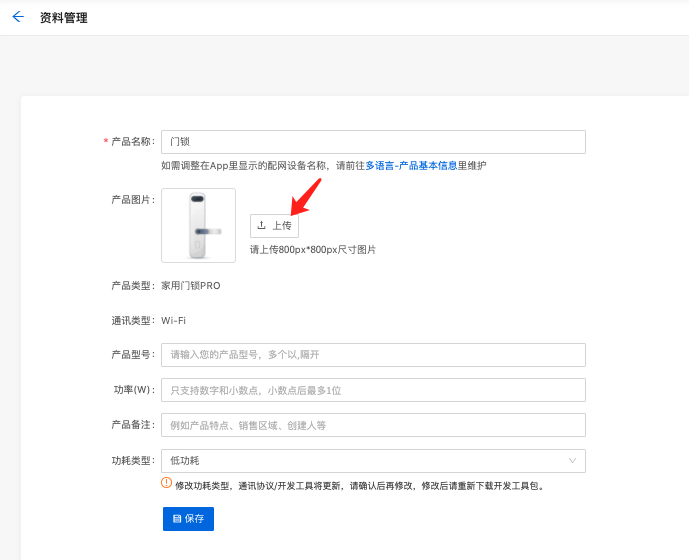Click the 产品备注 text field
Viewport: 689px width, 560px height.
[x=373, y=425]
